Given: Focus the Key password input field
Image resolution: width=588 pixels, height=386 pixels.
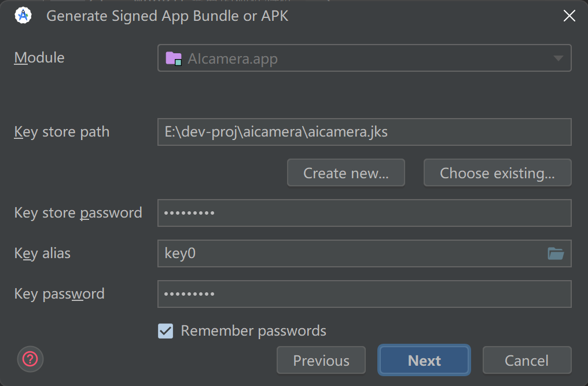Looking at the screenshot, I should (364, 294).
